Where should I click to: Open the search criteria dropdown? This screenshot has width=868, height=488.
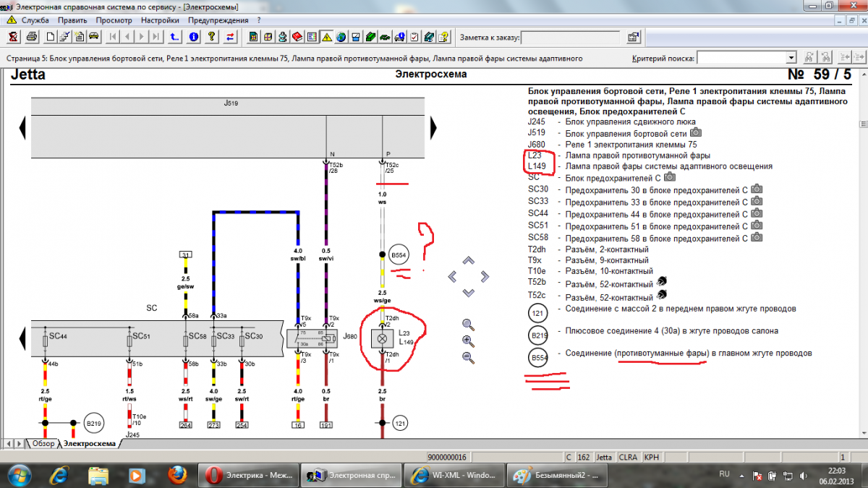[x=791, y=58]
